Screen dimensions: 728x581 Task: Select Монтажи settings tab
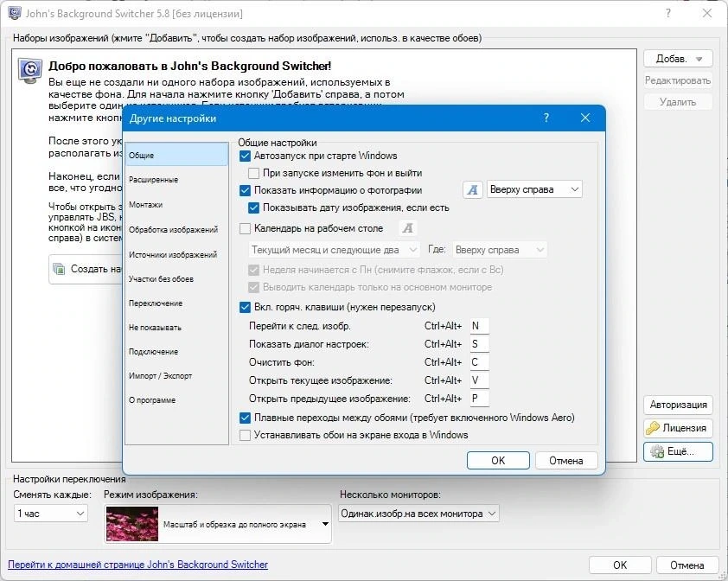click(176, 204)
